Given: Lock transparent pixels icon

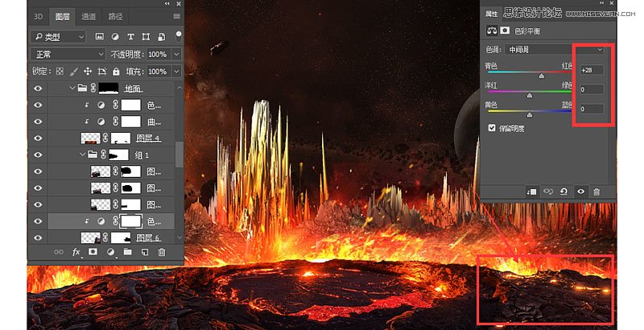Looking at the screenshot, I should [60, 72].
